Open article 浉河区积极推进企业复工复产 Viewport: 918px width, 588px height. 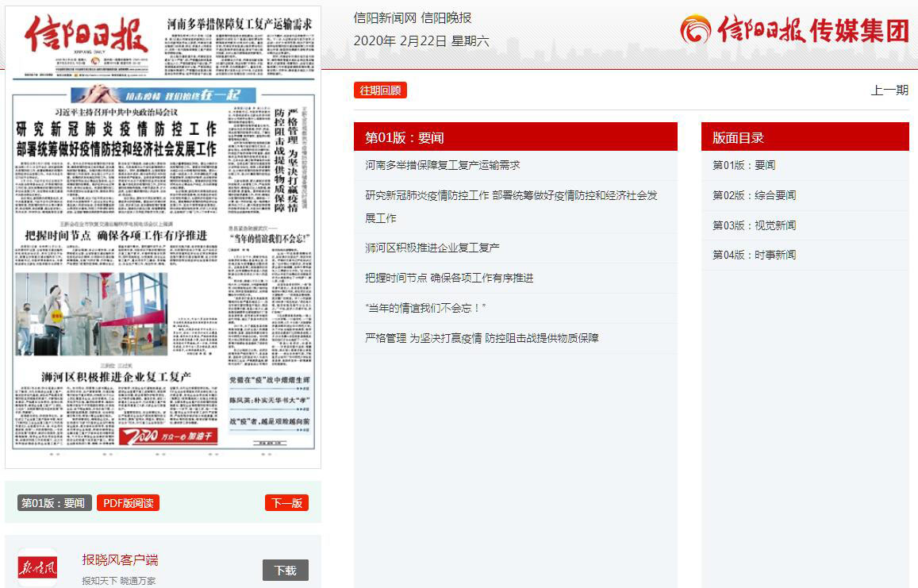tap(432, 248)
